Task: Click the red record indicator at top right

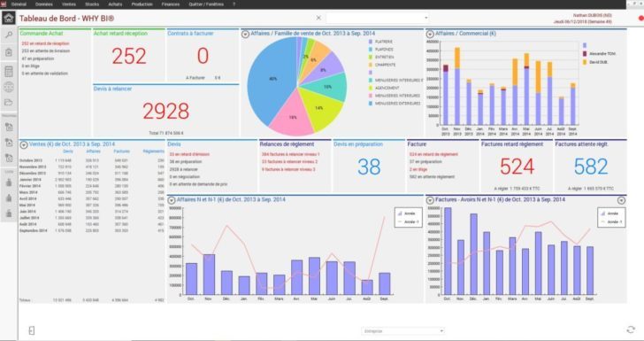Action: click(x=641, y=18)
